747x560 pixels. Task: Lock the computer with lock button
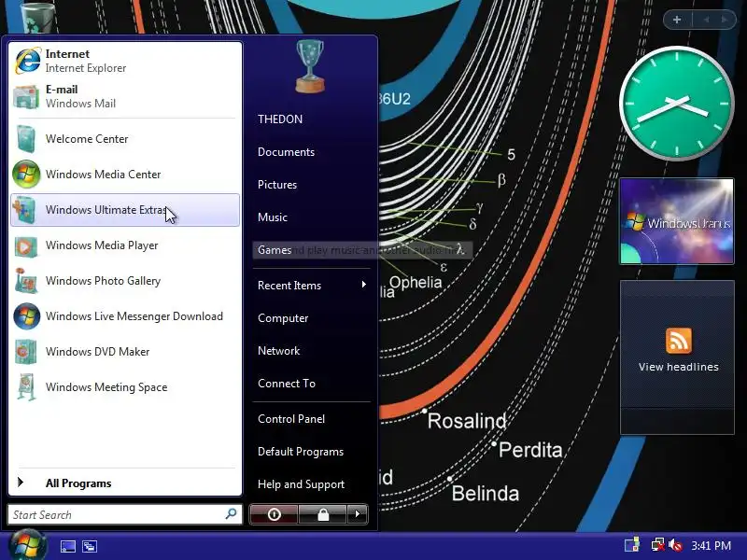(323, 514)
